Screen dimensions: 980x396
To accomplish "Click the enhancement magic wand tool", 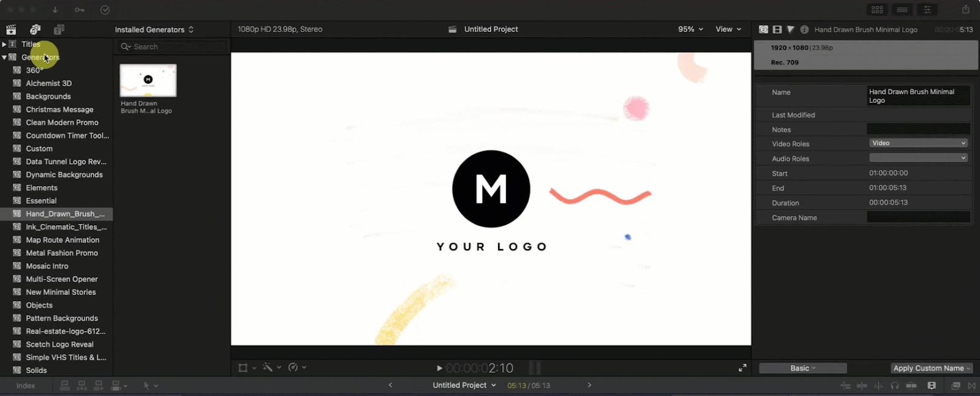I will (x=268, y=367).
